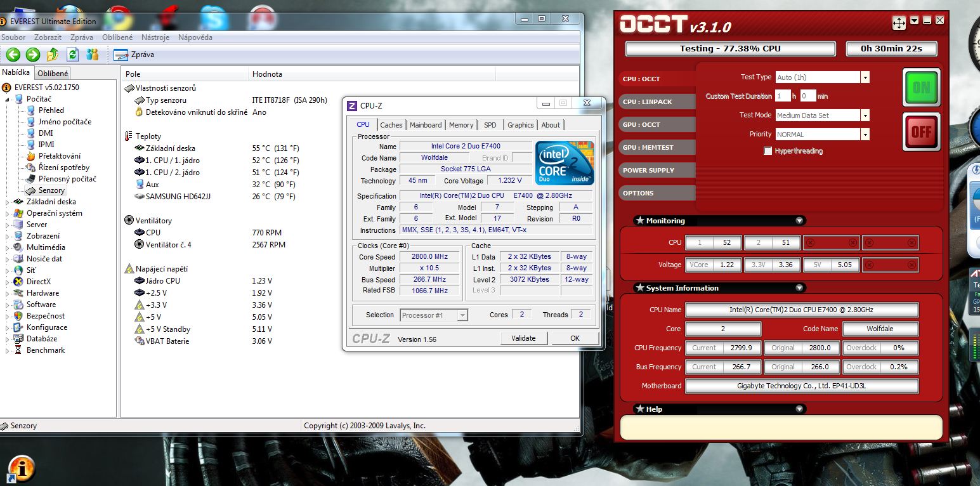Click the OCCT move window cross icon
The width and height of the screenshot is (980, 486).
[899, 23]
